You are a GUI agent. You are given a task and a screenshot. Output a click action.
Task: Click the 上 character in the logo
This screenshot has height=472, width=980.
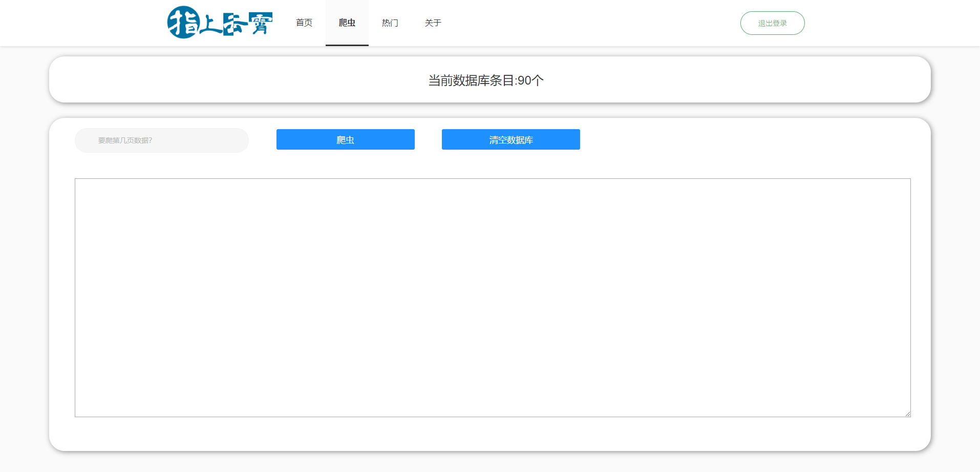coord(210,24)
